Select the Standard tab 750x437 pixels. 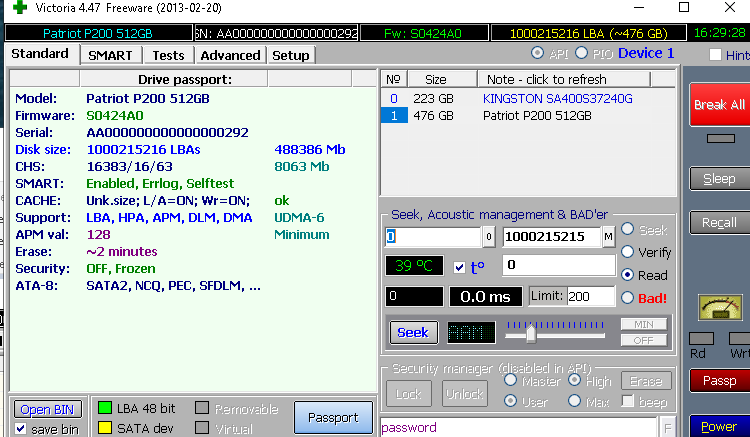(40, 54)
